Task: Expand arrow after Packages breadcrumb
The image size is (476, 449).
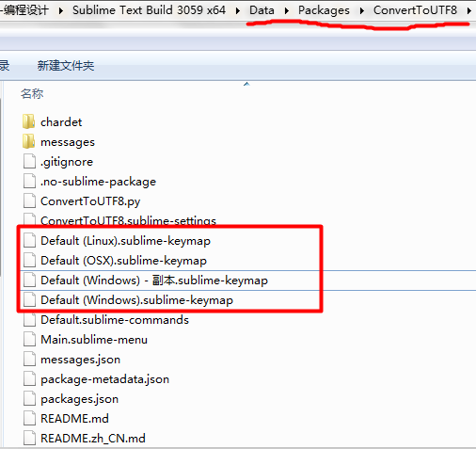Action: coord(362,10)
